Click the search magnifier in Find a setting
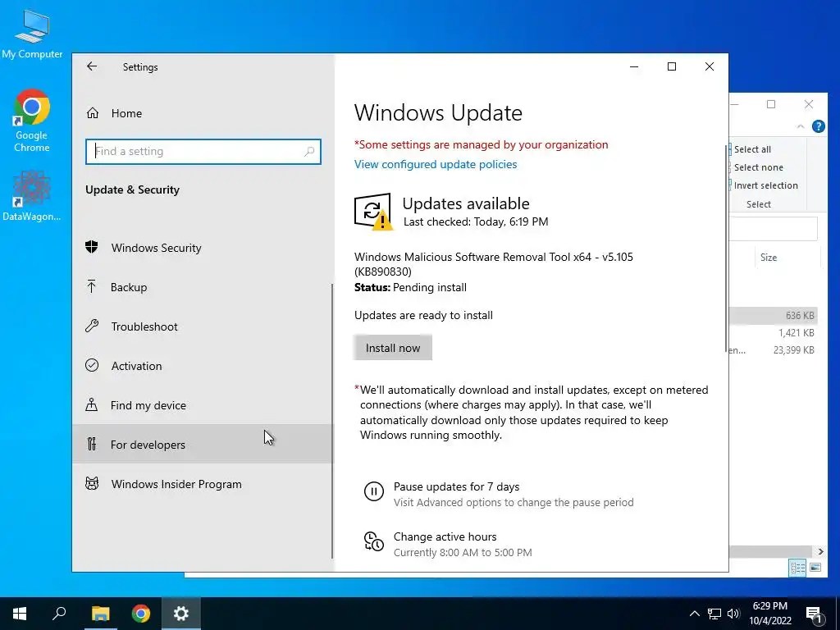The width and height of the screenshot is (840, 630). click(x=309, y=152)
